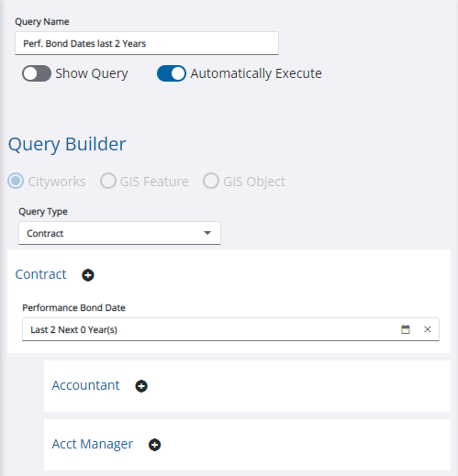The width and height of the screenshot is (458, 476).
Task: Click the Query Name text field
Action: pyautogui.click(x=147, y=43)
